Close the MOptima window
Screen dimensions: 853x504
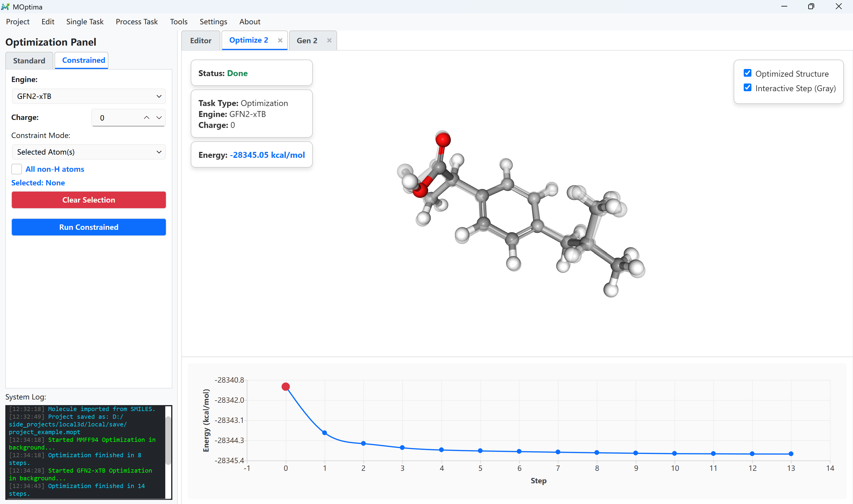pos(838,7)
